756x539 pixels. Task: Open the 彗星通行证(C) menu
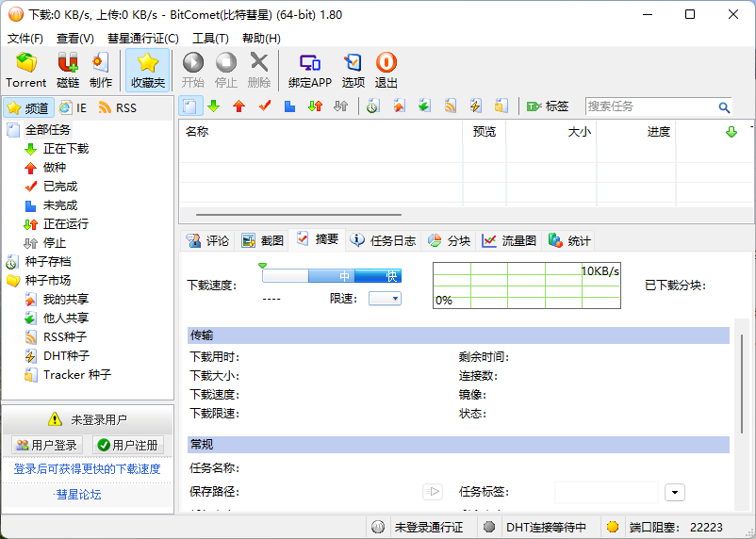[x=142, y=38]
